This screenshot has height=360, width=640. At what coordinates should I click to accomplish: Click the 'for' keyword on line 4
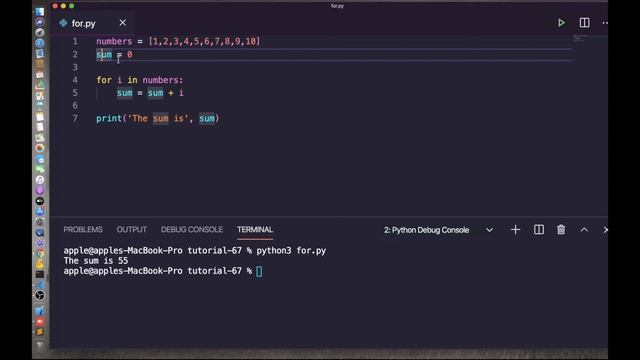coord(104,80)
